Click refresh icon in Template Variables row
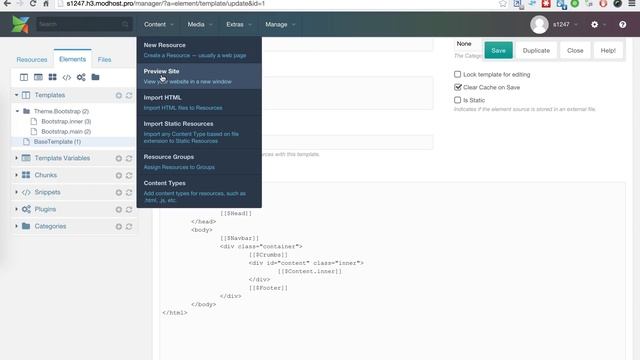 tap(129, 158)
